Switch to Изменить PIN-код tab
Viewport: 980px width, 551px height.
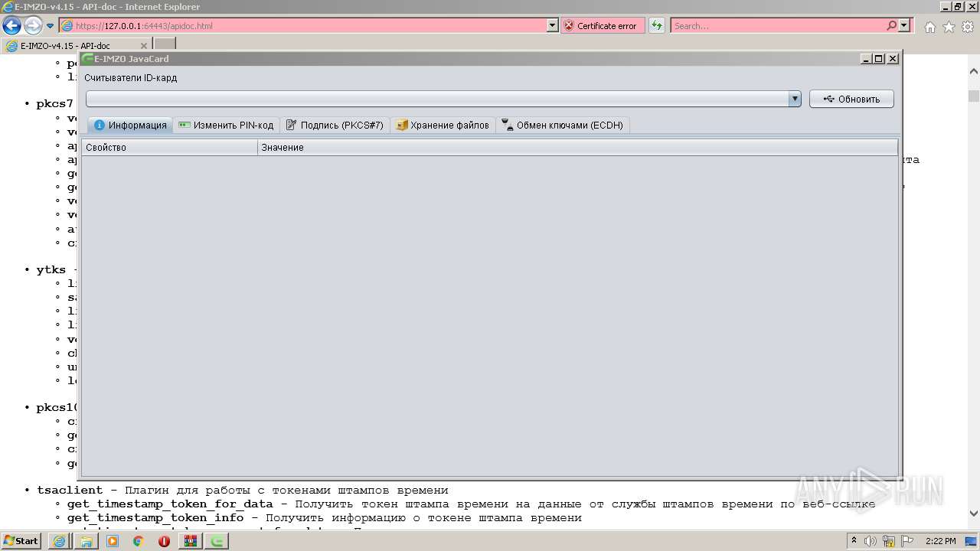226,126
